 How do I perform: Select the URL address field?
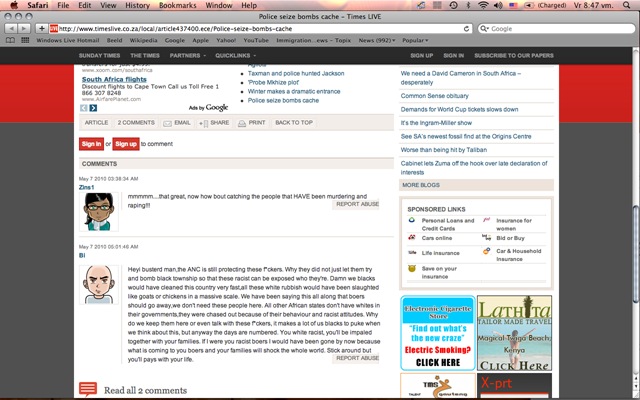[x=260, y=29]
